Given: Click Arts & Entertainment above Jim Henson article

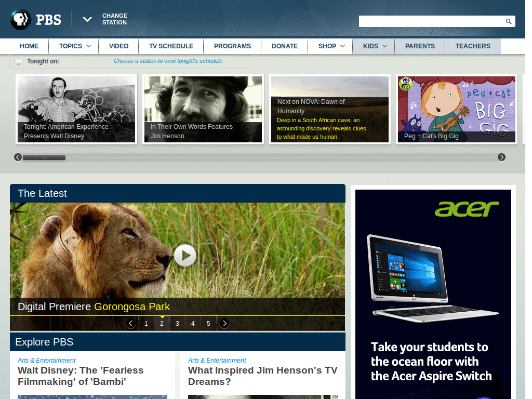Looking at the screenshot, I should [217, 361].
